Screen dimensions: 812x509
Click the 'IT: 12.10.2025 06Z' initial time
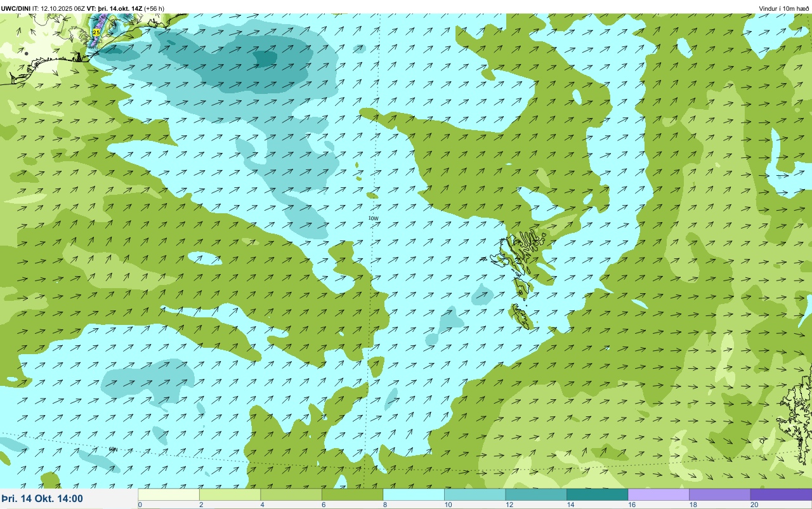59,8
